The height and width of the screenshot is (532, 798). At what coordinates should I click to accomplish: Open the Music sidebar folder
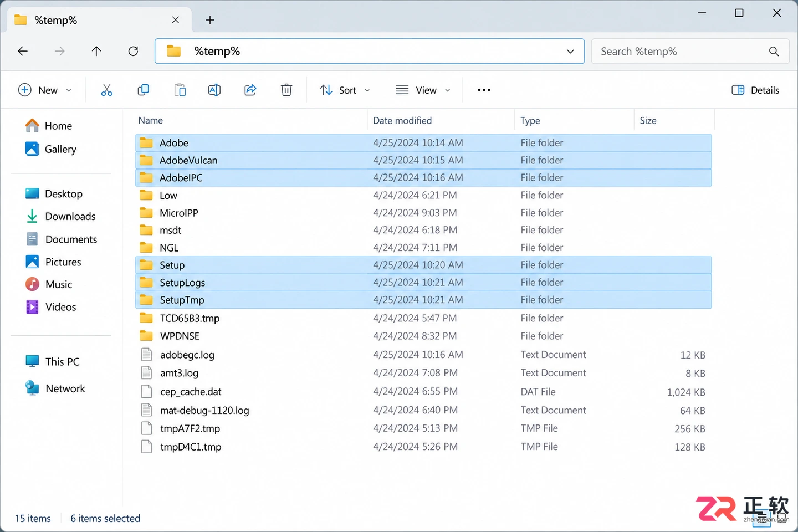point(49,284)
